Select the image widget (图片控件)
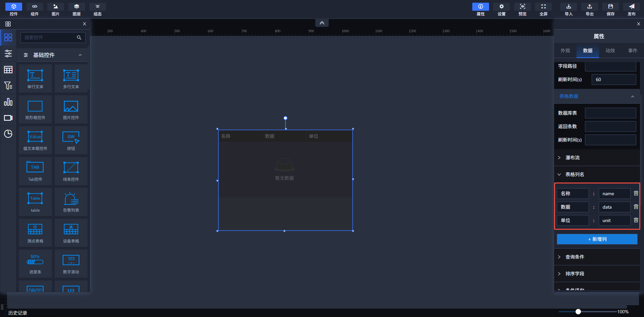This screenshot has height=317, width=644. click(x=71, y=109)
